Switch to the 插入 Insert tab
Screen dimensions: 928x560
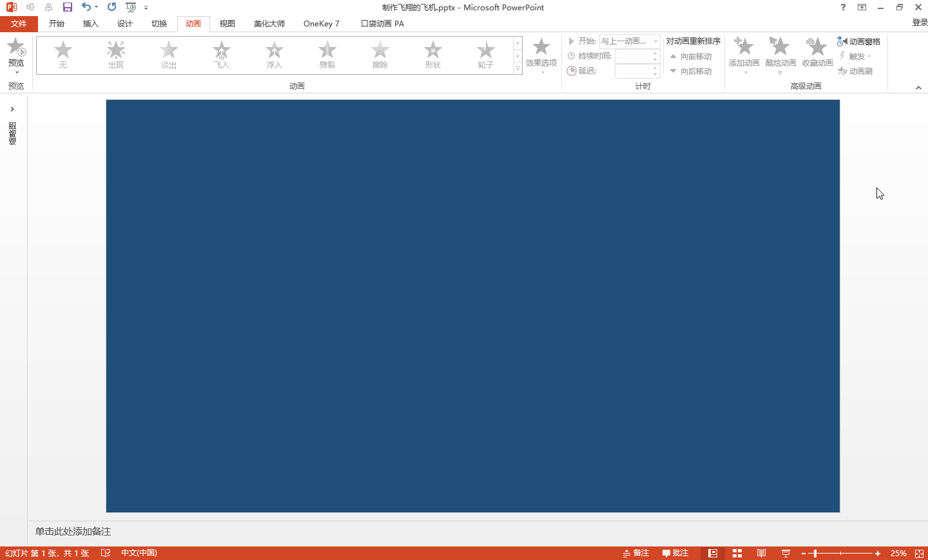click(91, 24)
